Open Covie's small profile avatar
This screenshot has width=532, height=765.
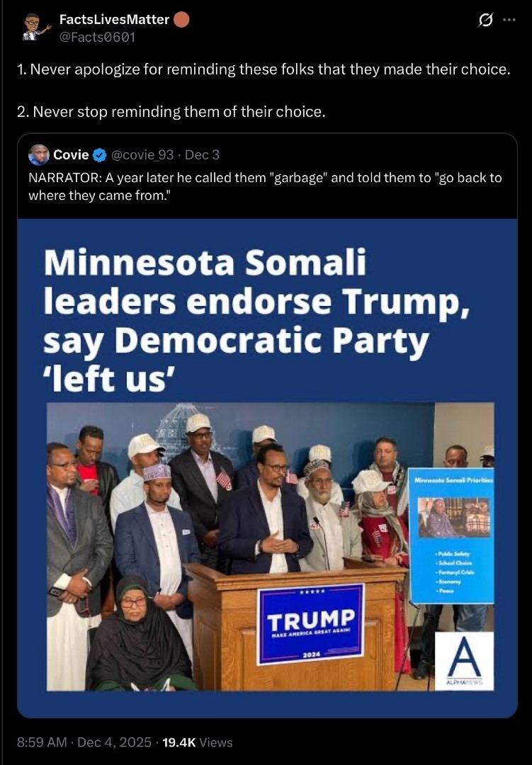tap(38, 155)
